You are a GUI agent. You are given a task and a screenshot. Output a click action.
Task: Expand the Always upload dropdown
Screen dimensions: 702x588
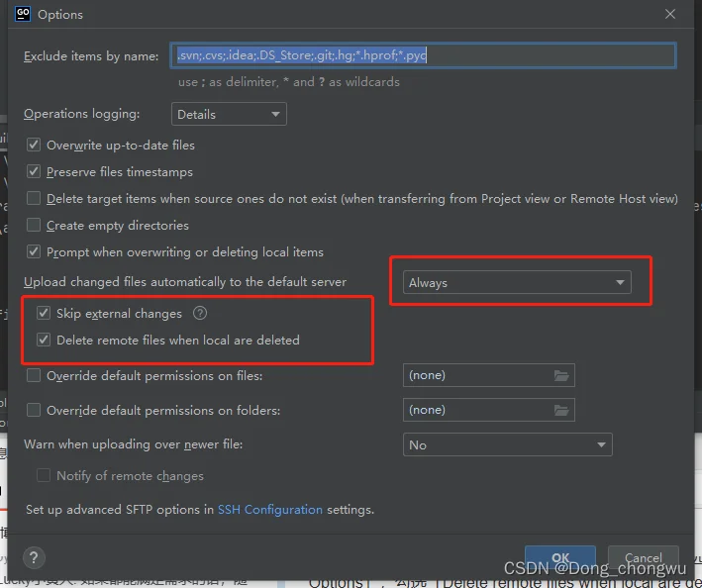click(x=517, y=283)
